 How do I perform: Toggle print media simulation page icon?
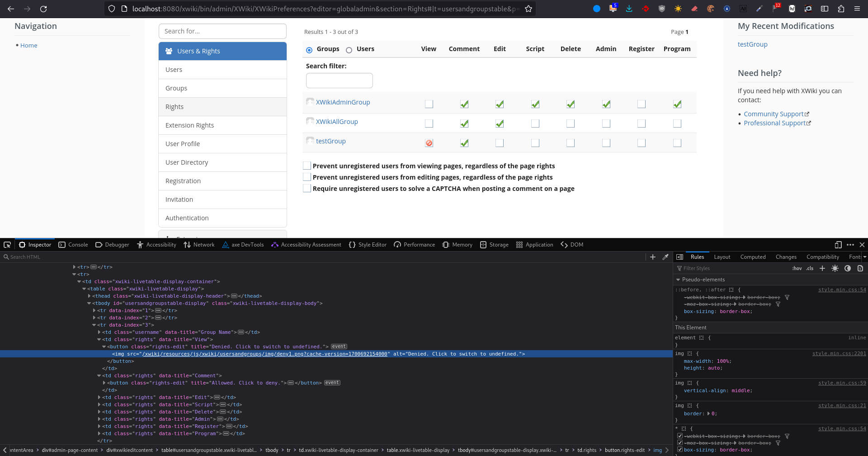pos(860,268)
